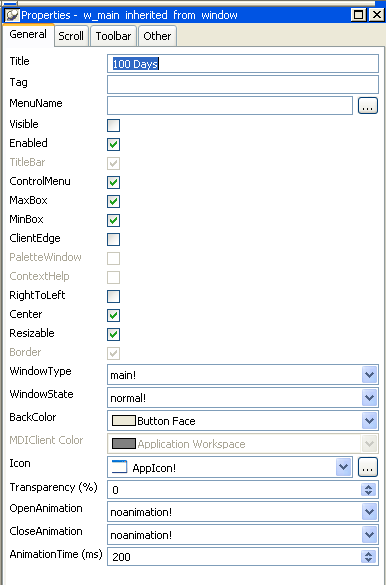Open the Toolbar tab
This screenshot has width=386, height=585.
click(x=113, y=36)
